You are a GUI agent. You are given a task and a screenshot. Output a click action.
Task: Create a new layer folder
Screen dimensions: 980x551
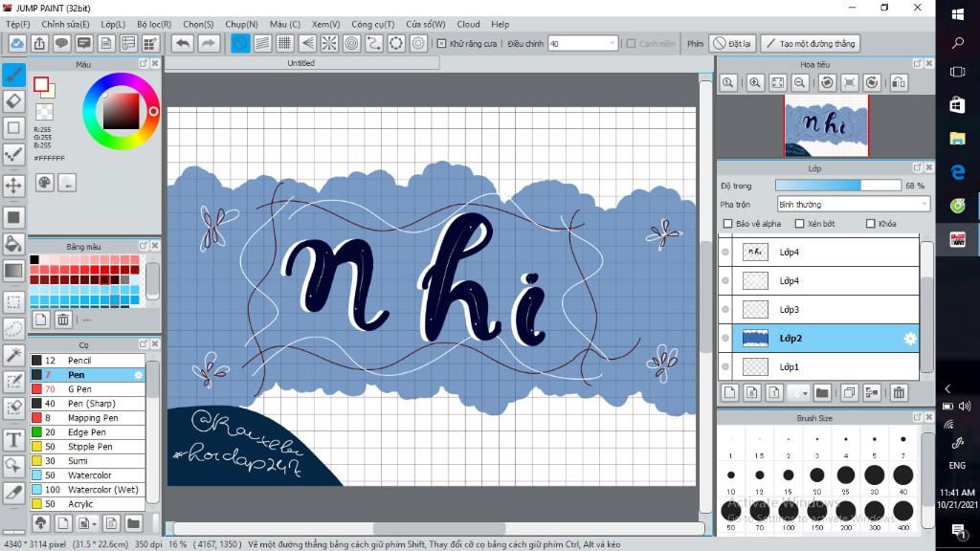click(x=822, y=393)
